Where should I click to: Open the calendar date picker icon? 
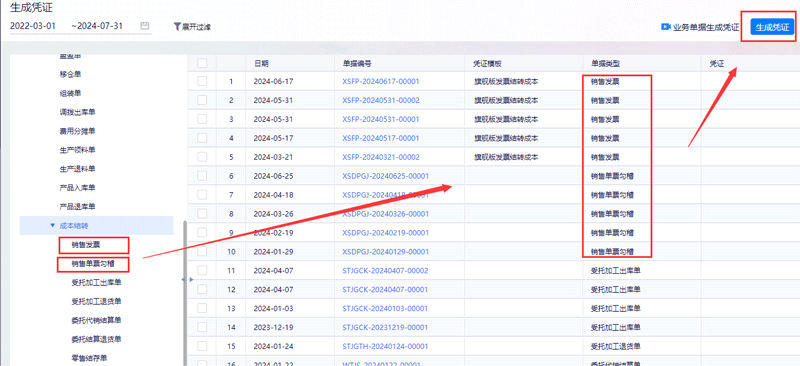point(145,26)
